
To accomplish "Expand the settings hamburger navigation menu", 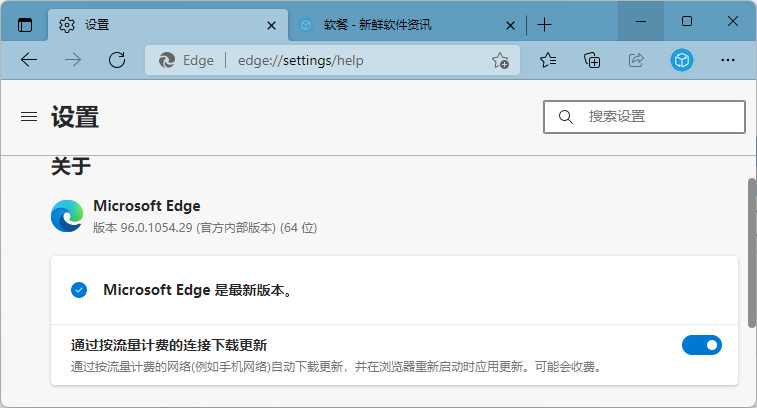I will coord(29,117).
